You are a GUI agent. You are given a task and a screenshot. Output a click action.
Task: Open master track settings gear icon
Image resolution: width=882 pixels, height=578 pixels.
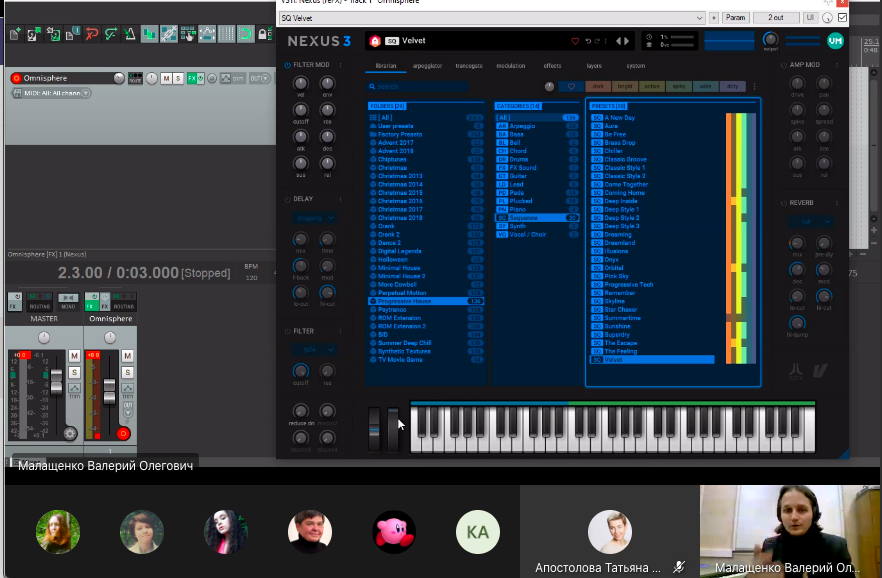[x=69, y=433]
